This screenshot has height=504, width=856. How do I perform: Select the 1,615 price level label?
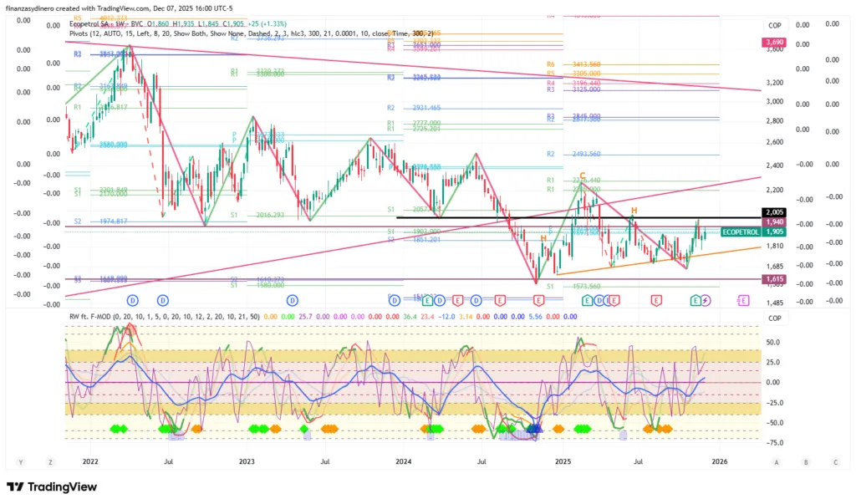pos(773,279)
